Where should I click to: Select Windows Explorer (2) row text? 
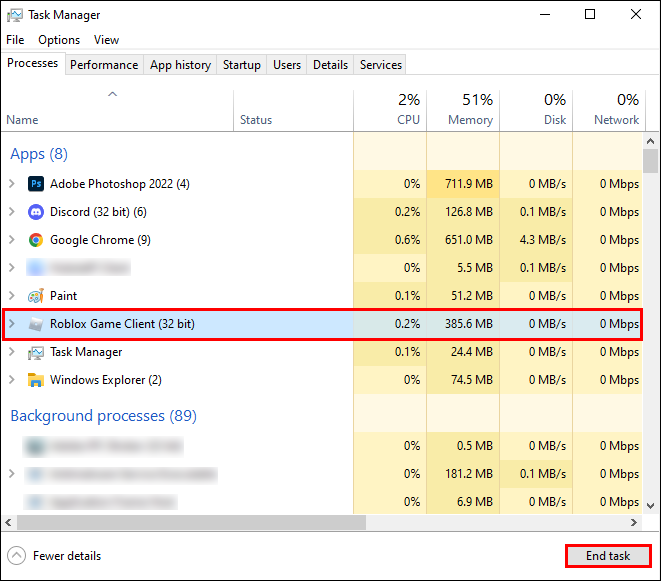pyautogui.click(x=106, y=380)
